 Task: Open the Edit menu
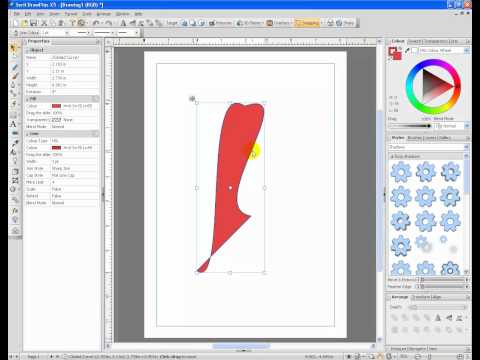click(x=28, y=14)
